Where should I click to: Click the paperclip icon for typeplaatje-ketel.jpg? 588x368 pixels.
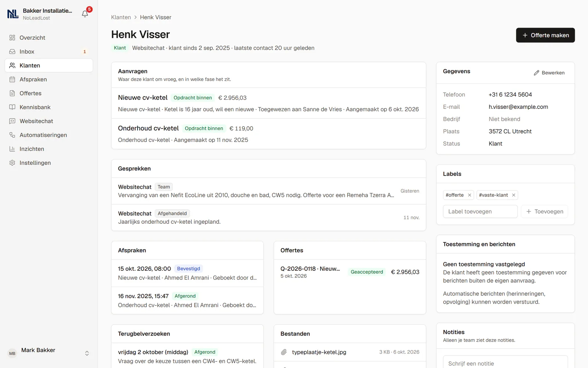pyautogui.click(x=284, y=352)
